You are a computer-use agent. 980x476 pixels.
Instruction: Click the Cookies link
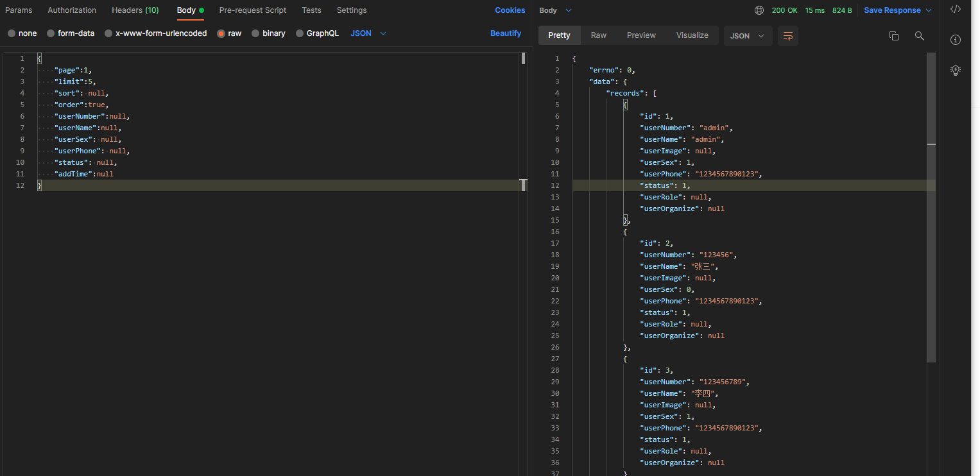click(x=510, y=10)
